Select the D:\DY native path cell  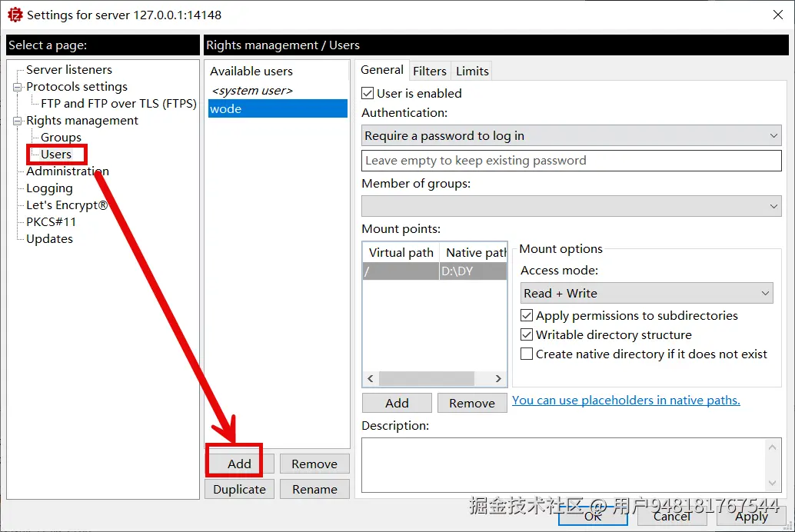click(473, 271)
